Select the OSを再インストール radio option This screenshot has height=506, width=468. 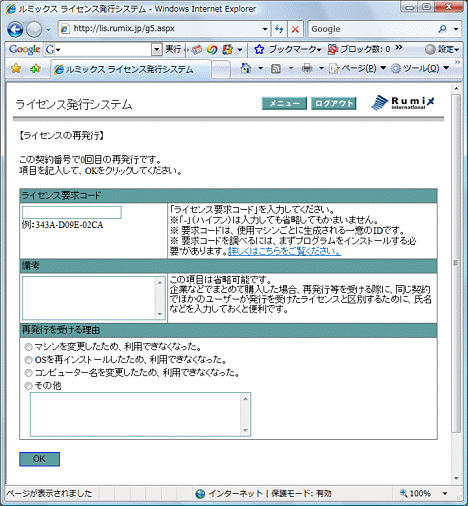tap(29, 360)
